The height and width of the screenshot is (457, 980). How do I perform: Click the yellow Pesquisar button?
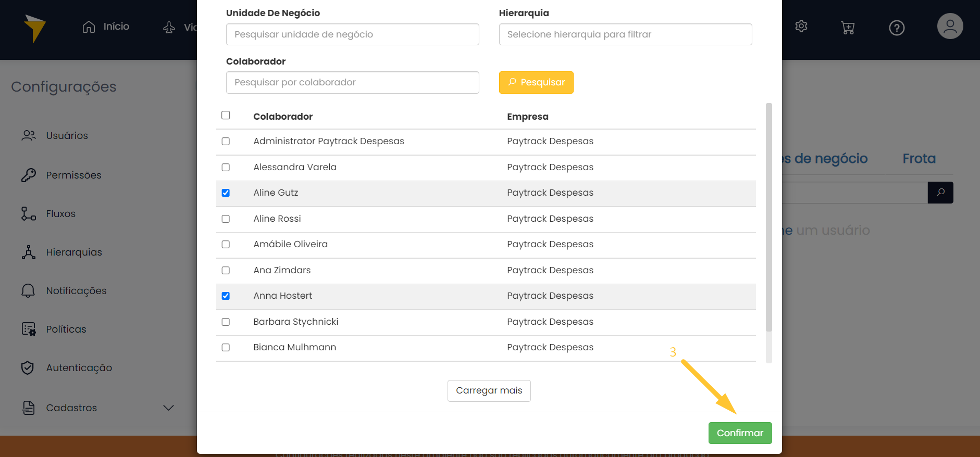point(536,82)
